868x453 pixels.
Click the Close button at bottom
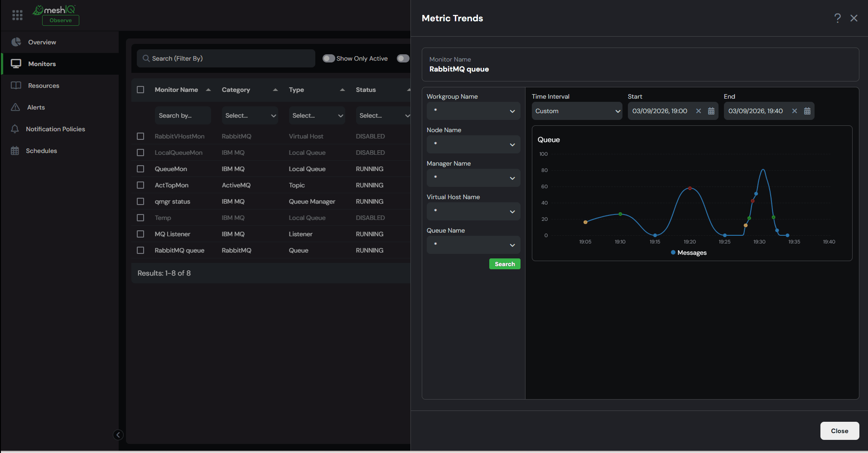(x=839, y=431)
